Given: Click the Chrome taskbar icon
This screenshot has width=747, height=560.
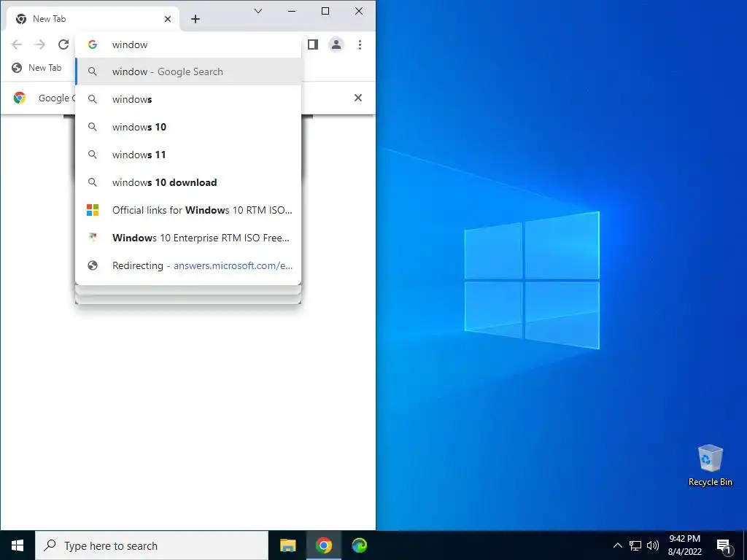Looking at the screenshot, I should point(323,545).
